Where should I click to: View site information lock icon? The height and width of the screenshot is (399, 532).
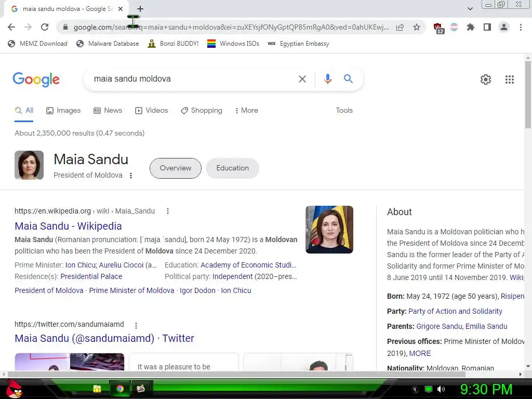point(65,27)
